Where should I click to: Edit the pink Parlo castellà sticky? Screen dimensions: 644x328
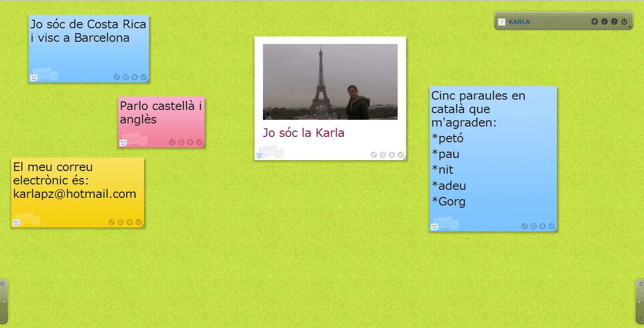pos(172,142)
